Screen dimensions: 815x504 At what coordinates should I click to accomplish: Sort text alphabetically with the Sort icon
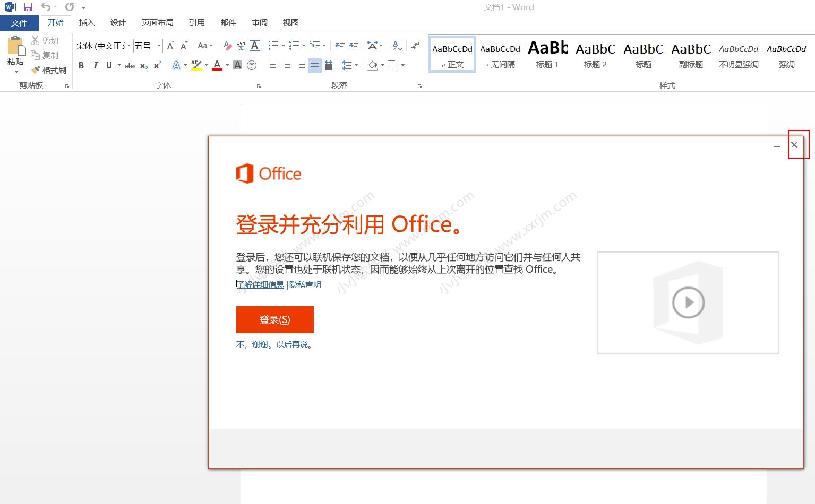tap(397, 46)
